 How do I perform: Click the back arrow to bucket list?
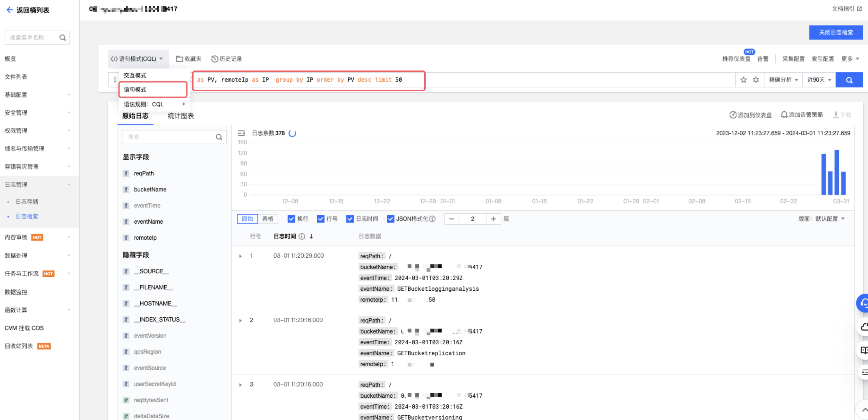(10, 10)
